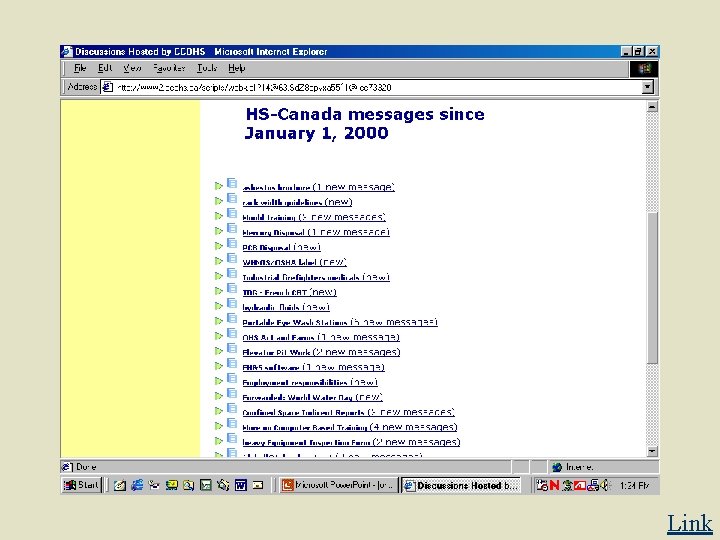Open Portable Eye Wash Stations thread link

coord(340,322)
